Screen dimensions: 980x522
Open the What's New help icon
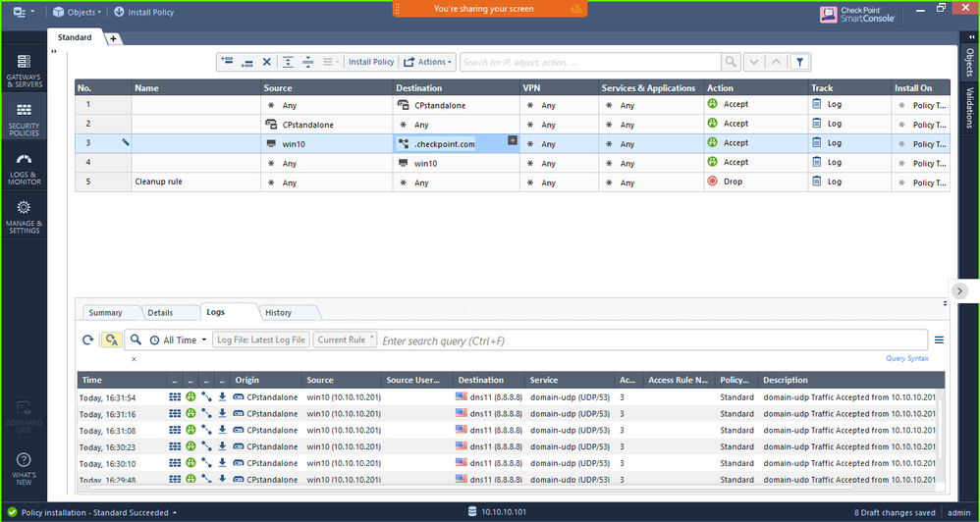point(25,468)
